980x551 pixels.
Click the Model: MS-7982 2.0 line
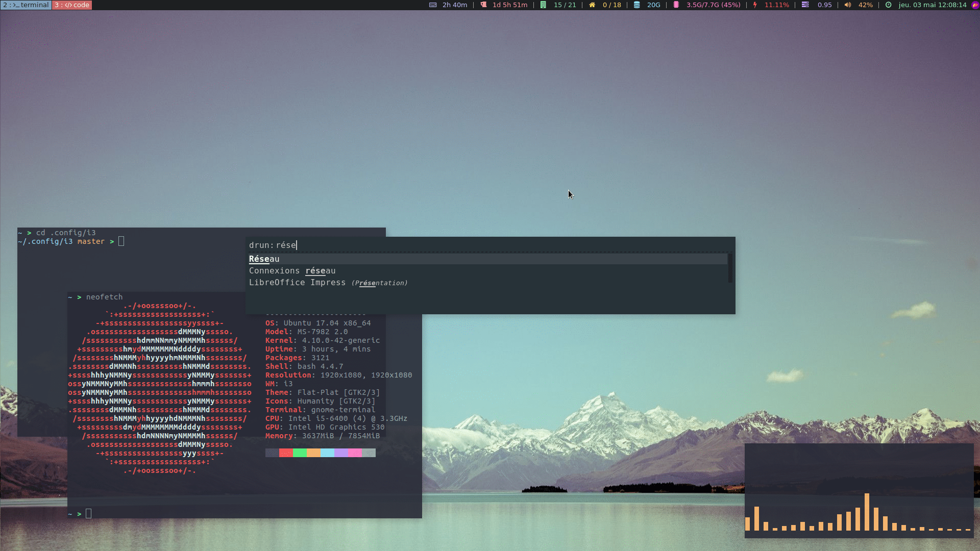(x=306, y=332)
